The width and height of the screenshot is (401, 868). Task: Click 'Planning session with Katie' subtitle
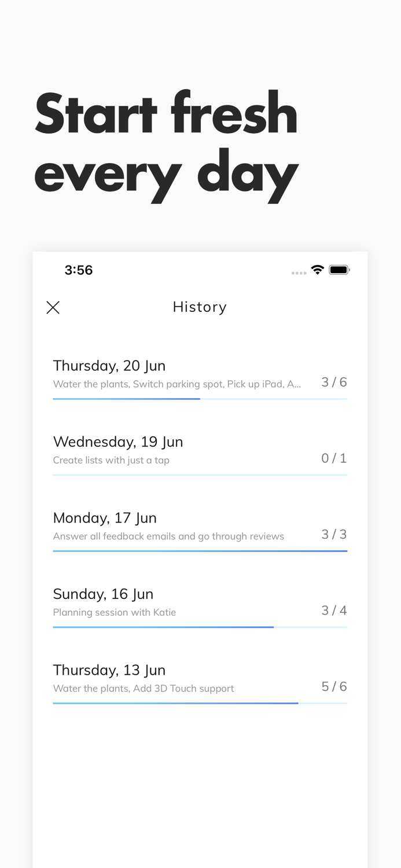pyautogui.click(x=114, y=612)
